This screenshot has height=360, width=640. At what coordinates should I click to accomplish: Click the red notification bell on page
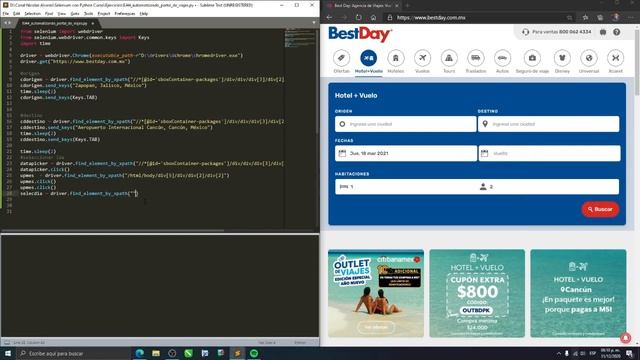(x=625, y=338)
